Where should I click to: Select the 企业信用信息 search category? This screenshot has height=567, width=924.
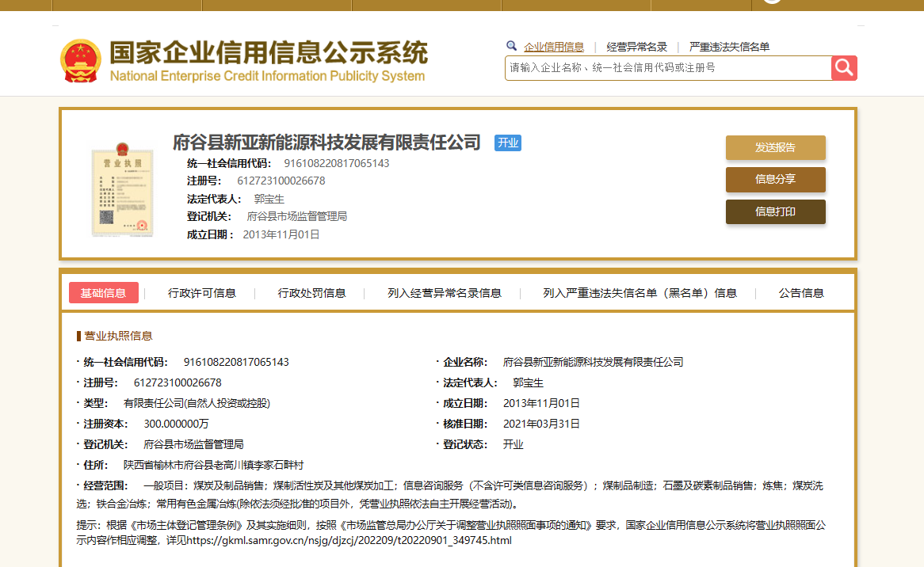coord(554,47)
